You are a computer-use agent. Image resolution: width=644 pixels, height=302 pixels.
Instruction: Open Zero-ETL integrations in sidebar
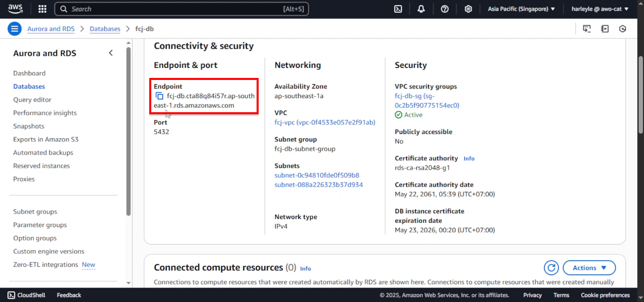point(46,265)
